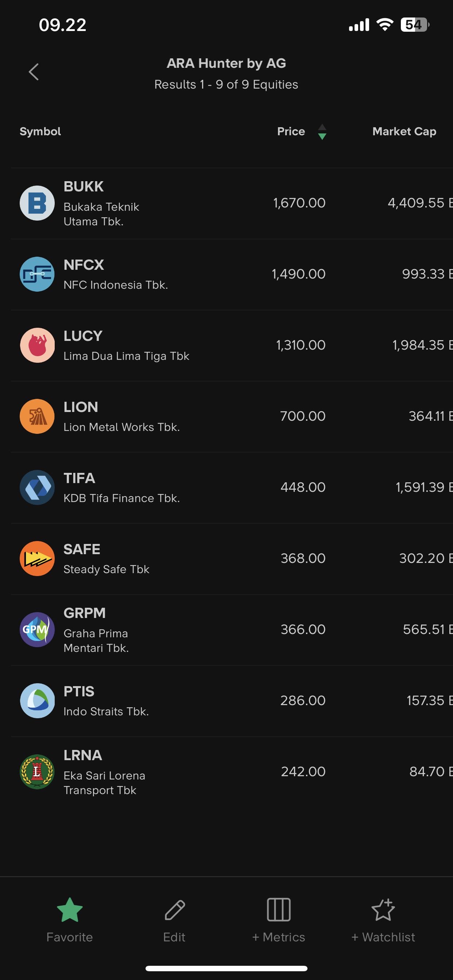Tap the LUCY red logo icon
The height and width of the screenshot is (980, 453).
(x=37, y=345)
